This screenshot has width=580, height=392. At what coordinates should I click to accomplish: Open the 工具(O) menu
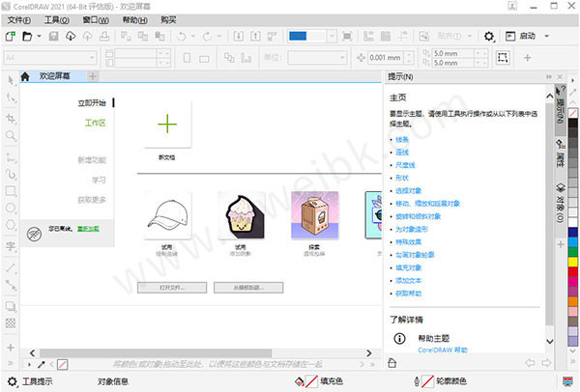click(57, 20)
